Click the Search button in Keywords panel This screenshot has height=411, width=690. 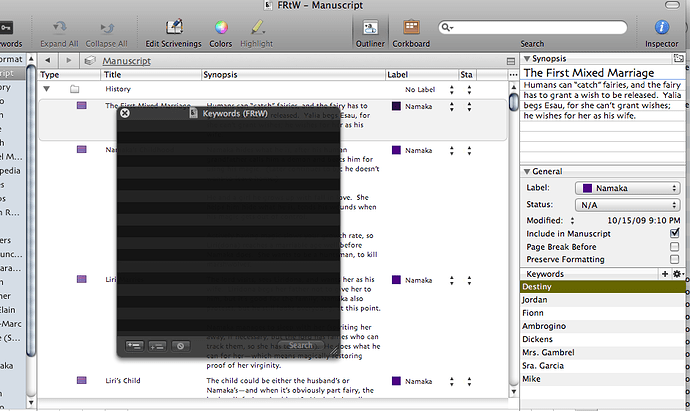tap(301, 345)
